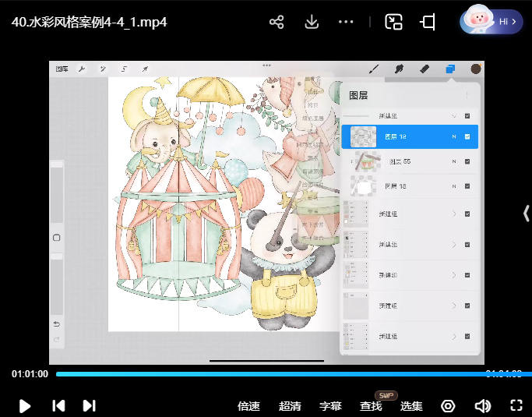
Task: Open the 选集 episode list
Action: click(x=411, y=406)
